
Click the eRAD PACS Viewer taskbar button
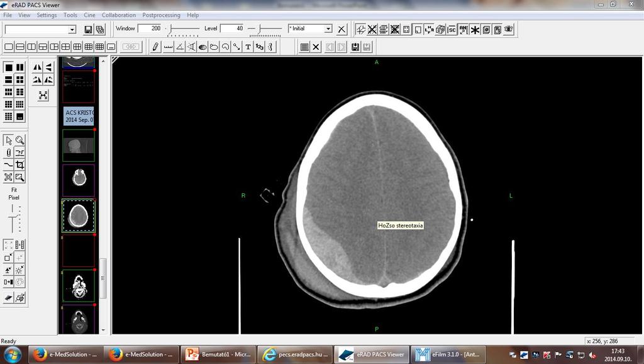(x=372, y=354)
